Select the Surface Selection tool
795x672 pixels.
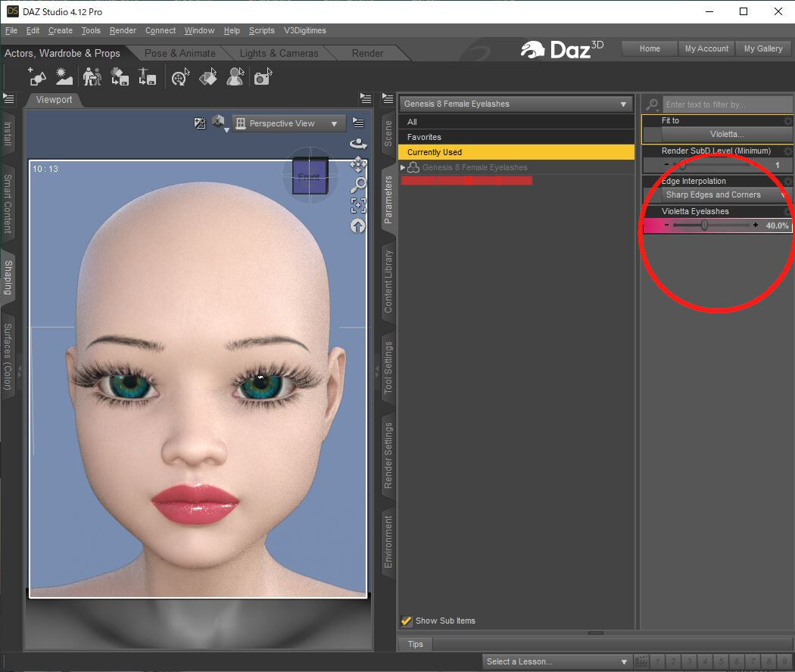click(x=208, y=77)
